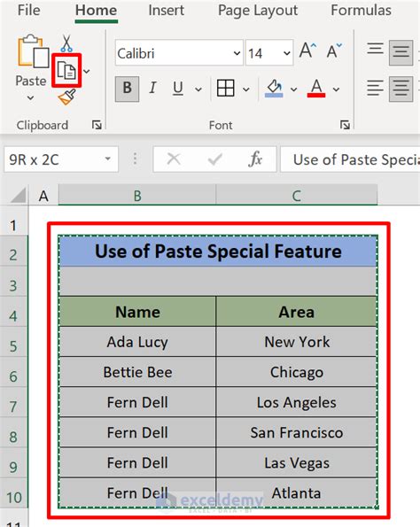Viewport: 420px width, 527px height.
Task: Select column B header
Action: point(137,195)
